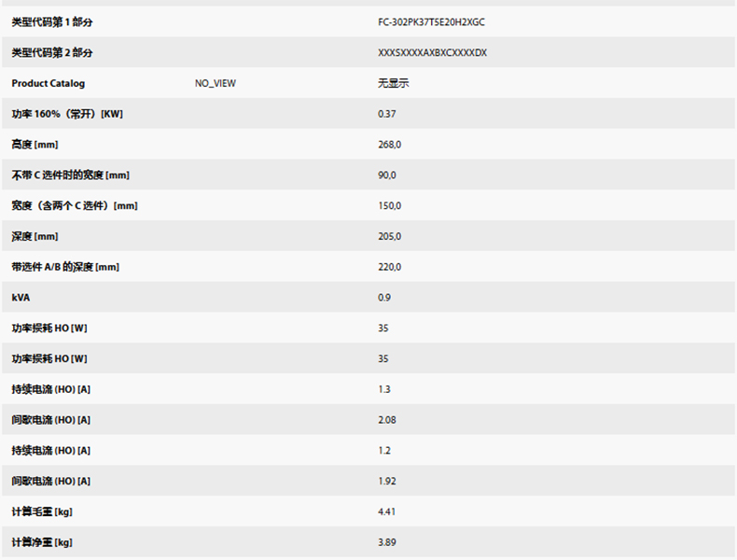The image size is (737, 560).
Task: Select the 类型代码第 1 部分 row label
Action: pos(52,21)
